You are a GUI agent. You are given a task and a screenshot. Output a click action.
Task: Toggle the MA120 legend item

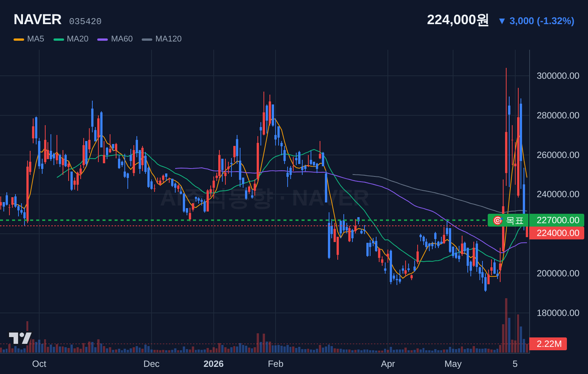tap(162, 39)
